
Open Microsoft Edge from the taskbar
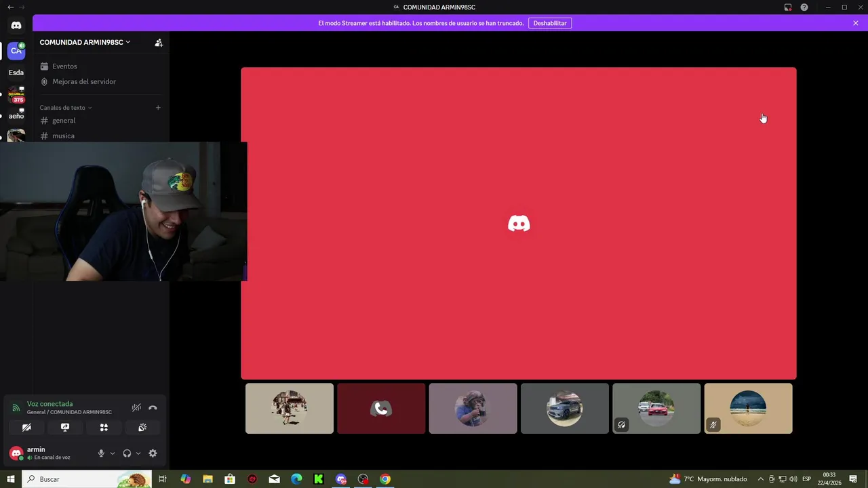[296, 479]
